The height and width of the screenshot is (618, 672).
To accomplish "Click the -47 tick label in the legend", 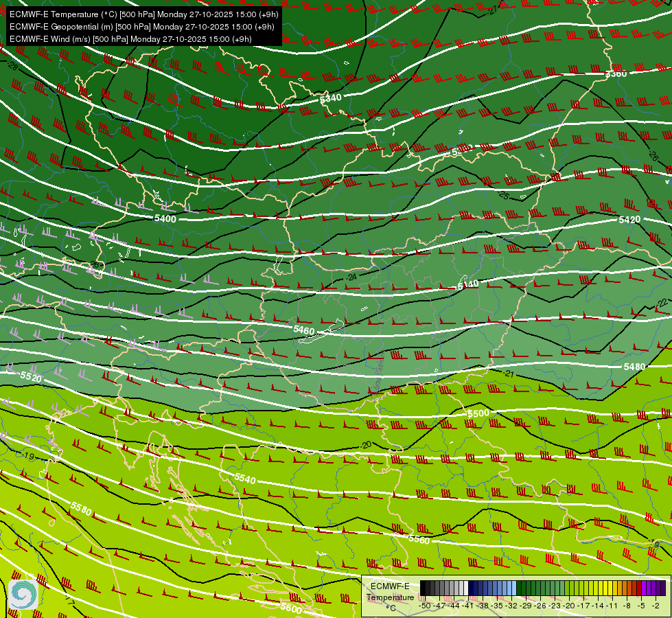I will pyautogui.click(x=439, y=606).
